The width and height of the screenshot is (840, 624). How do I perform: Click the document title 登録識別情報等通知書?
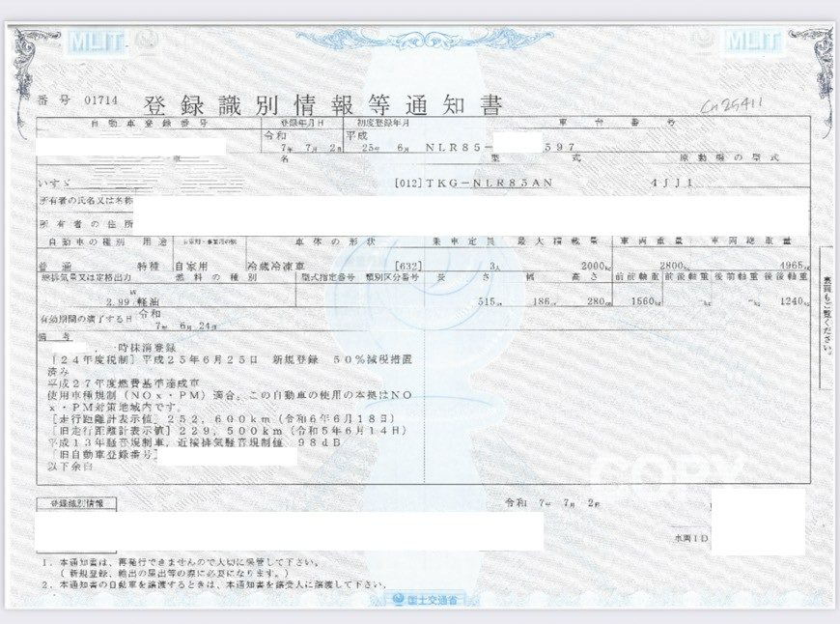pos(323,105)
